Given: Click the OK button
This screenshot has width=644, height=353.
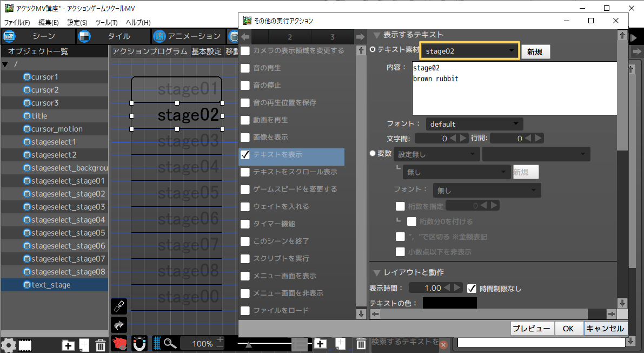Looking at the screenshot, I should (568, 329).
